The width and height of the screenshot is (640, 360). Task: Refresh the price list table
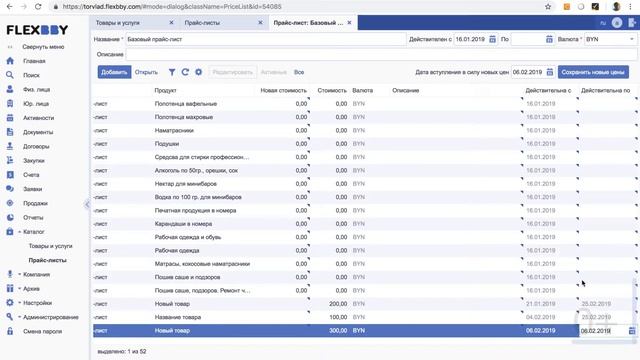click(185, 72)
